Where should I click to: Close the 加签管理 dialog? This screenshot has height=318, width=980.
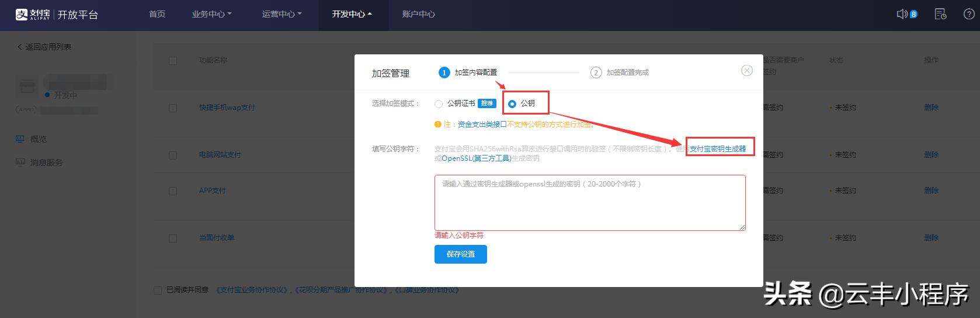(x=747, y=71)
